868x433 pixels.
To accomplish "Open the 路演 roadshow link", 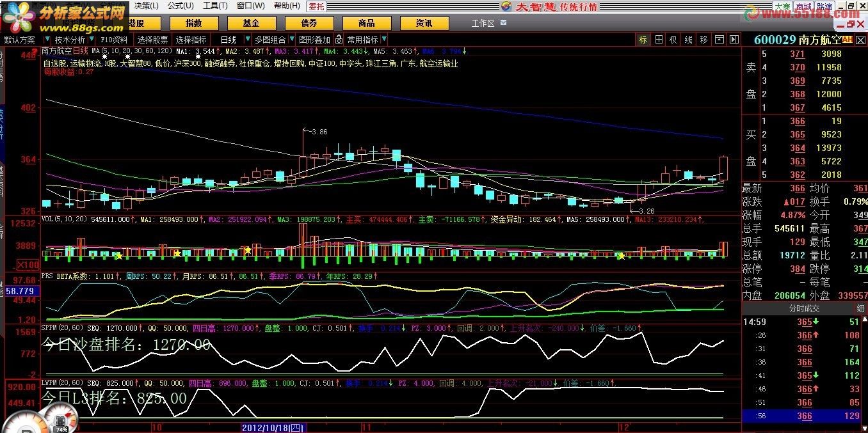I will 824,6.
